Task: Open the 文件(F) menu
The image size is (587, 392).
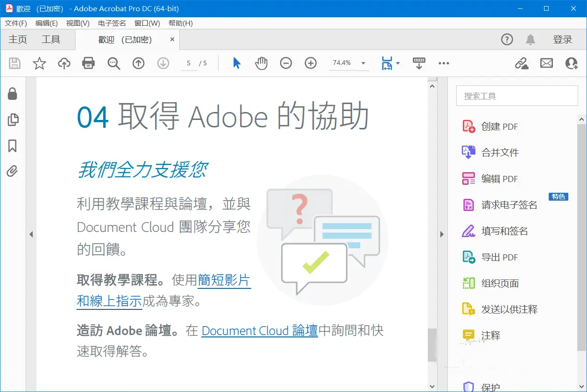Action: tap(16, 23)
